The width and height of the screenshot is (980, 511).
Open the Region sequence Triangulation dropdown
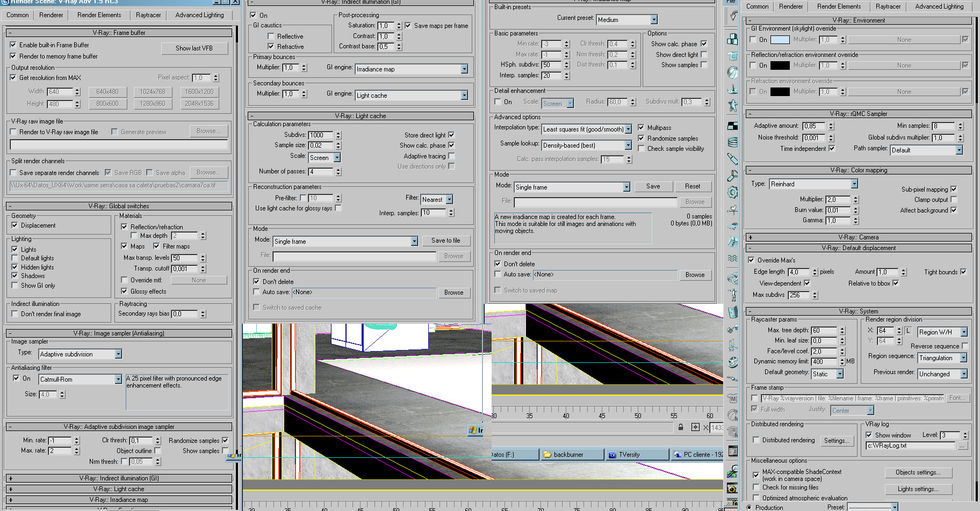(x=942, y=358)
